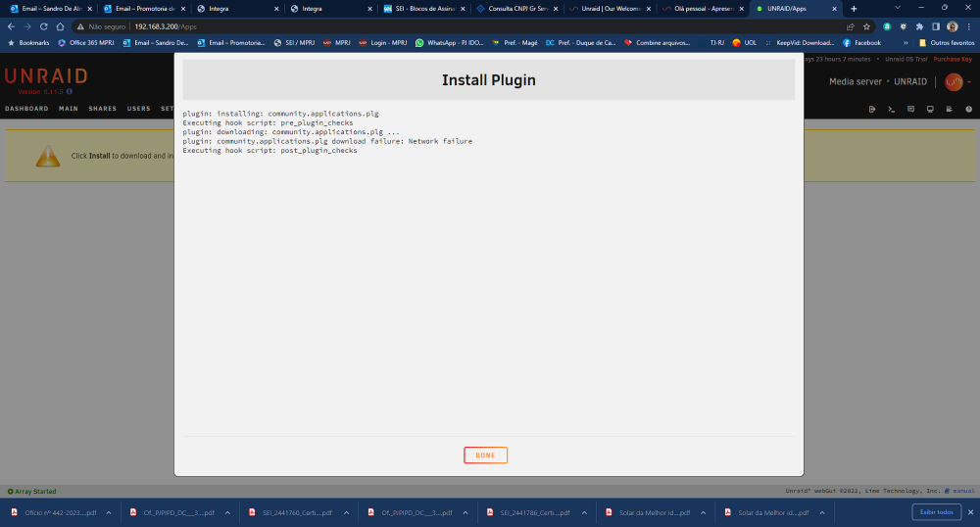Open the Unraid feedback icon
The width and height of the screenshot is (980, 527).
(910, 110)
